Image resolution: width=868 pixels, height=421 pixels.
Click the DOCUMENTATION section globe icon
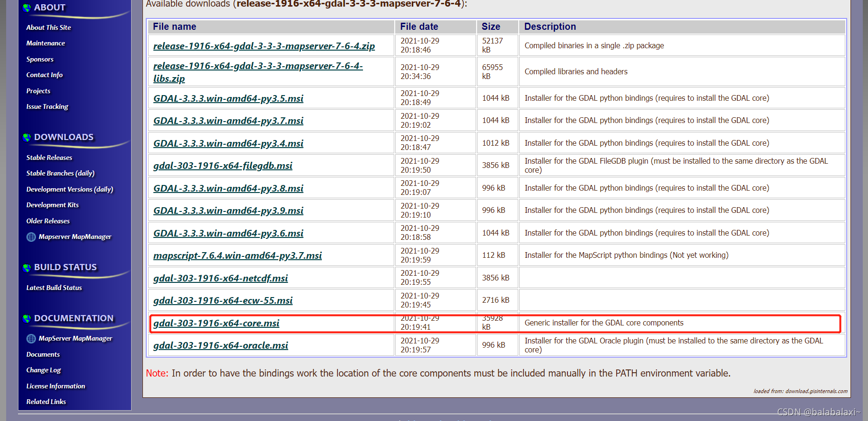(x=27, y=318)
